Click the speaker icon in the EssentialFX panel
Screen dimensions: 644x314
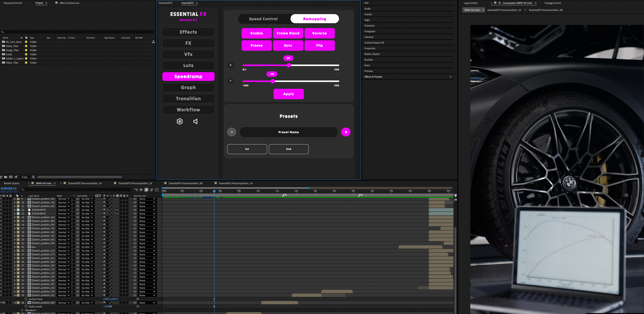[195, 121]
